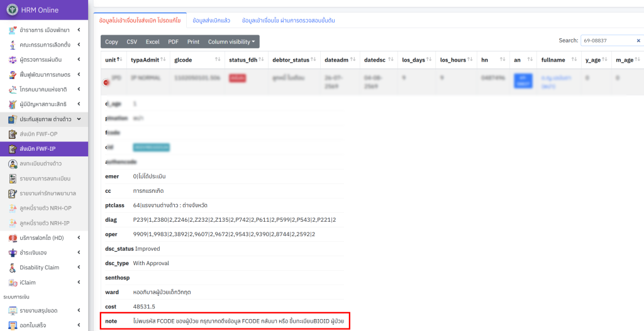Click the คณะกรรมการเลือกตั้ง sidebar icon
This screenshot has width=644, height=331.
tap(13, 45)
